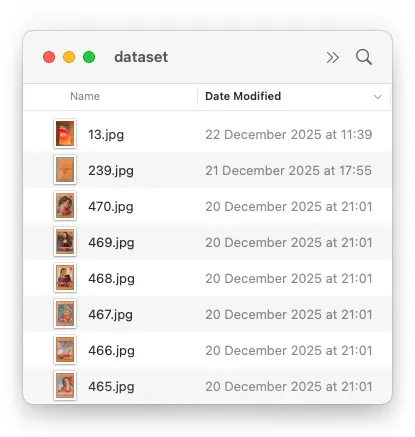Click the 469.jpg Mona Lisa thumbnail
This screenshot has width=415, height=437.
click(65, 242)
